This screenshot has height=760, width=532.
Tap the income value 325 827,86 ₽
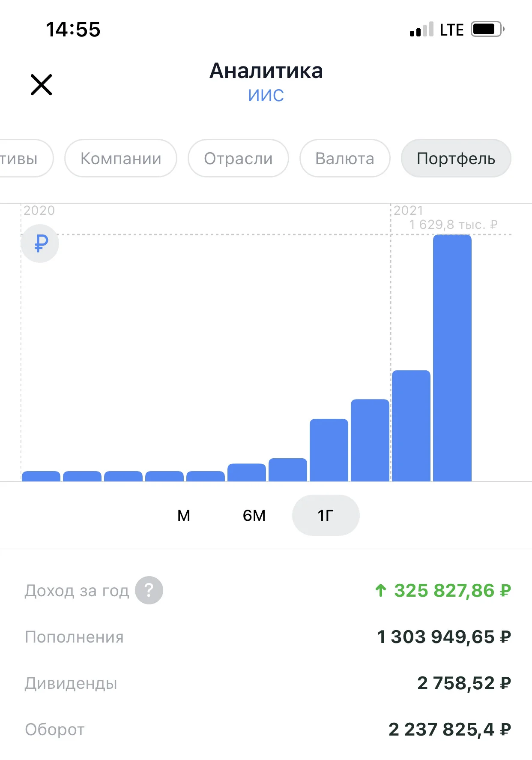click(443, 591)
